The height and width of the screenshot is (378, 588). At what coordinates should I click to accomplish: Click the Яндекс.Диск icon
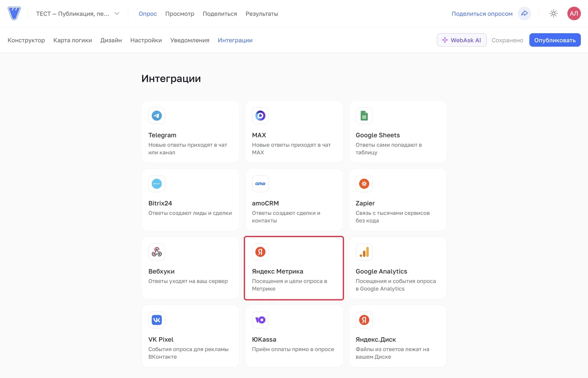tap(364, 320)
